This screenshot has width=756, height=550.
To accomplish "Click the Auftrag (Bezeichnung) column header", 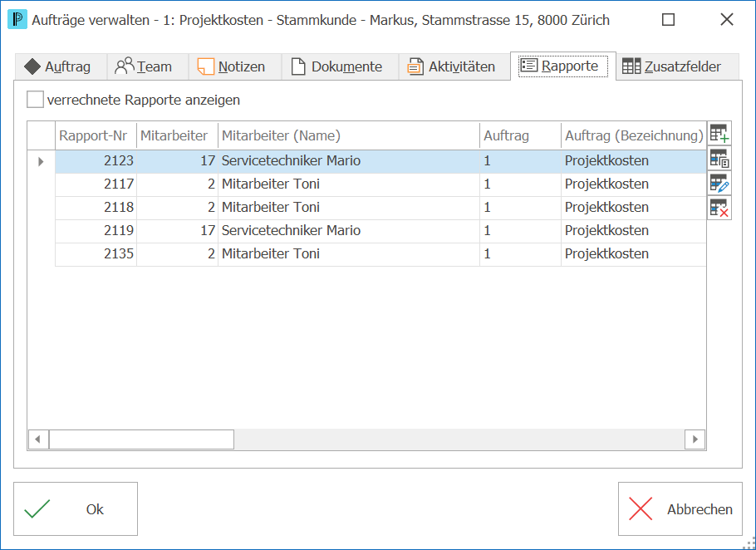I will (634, 135).
